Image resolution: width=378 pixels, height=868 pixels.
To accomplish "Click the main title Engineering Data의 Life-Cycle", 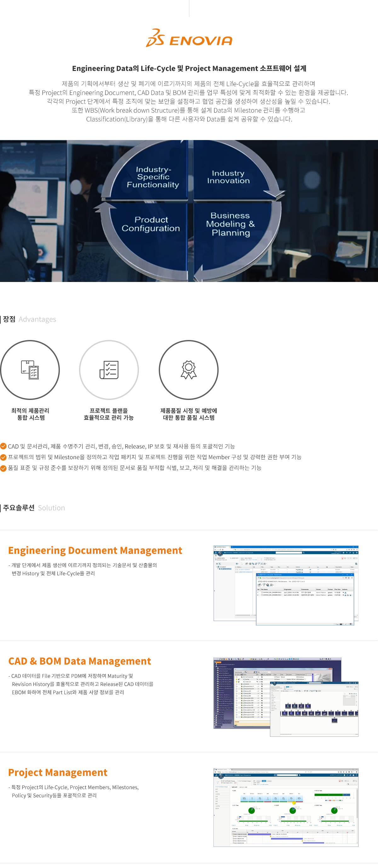I will click(x=189, y=68).
